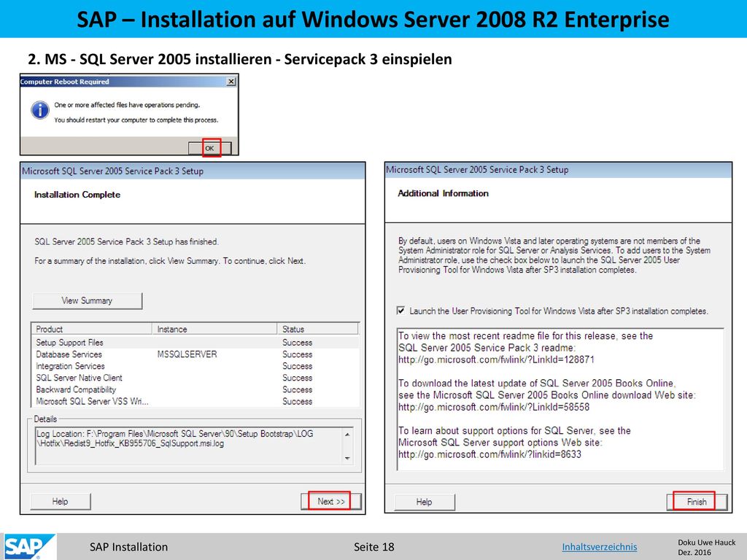Open Help in Installation Complete window
This screenshot has height=560, width=747.
tap(60, 502)
